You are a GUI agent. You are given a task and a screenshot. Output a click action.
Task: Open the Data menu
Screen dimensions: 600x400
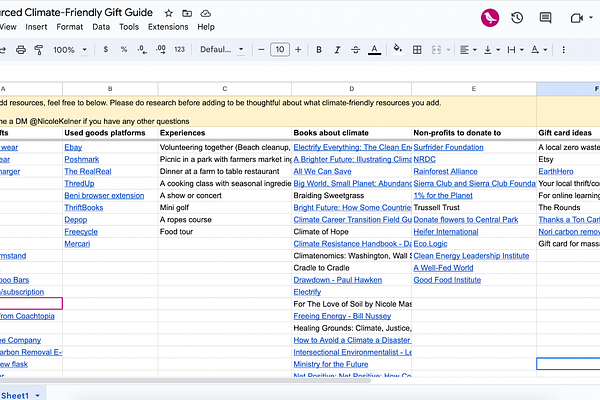coord(101,27)
